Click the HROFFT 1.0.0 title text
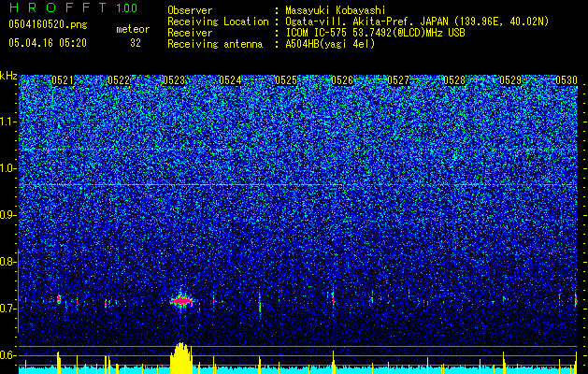588x374 pixels. point(73,7)
